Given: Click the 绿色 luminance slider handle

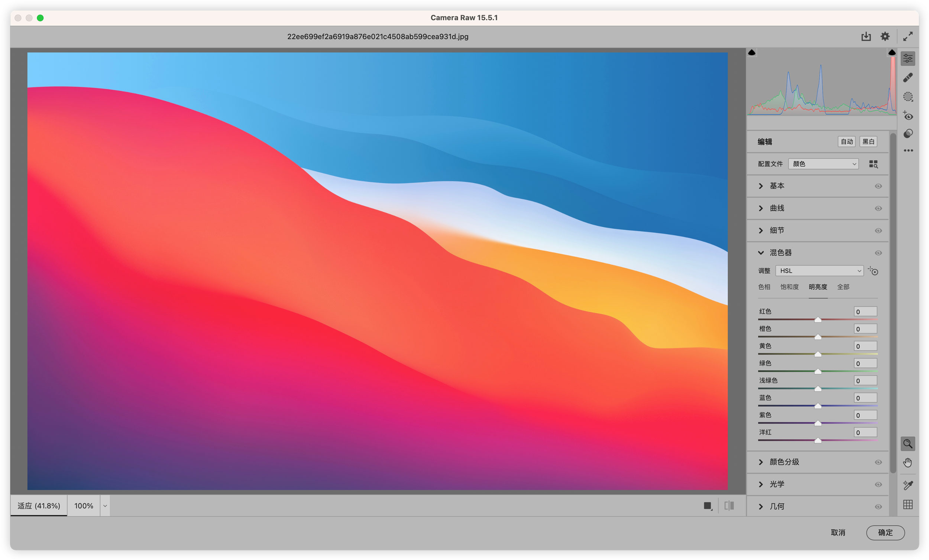Looking at the screenshot, I should click(x=818, y=371).
